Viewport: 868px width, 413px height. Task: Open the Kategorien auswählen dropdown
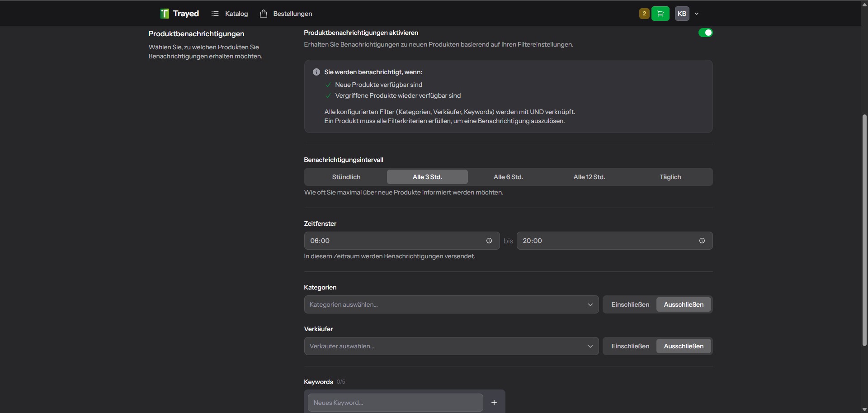451,304
